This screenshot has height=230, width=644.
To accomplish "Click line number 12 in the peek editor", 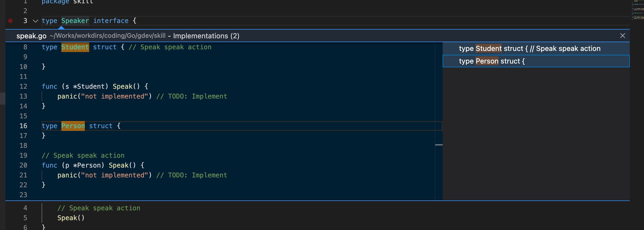I will tap(24, 87).
